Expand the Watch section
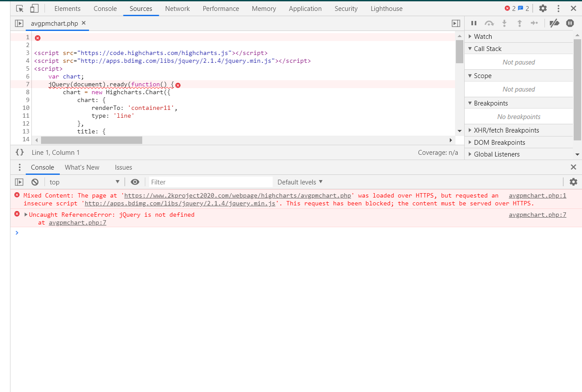582x392 pixels. tap(483, 37)
